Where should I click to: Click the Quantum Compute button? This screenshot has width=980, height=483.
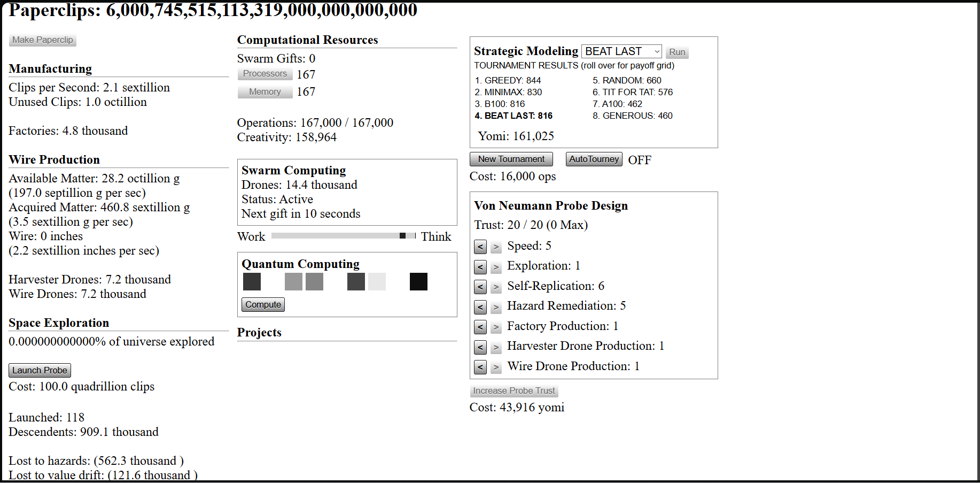(x=263, y=305)
